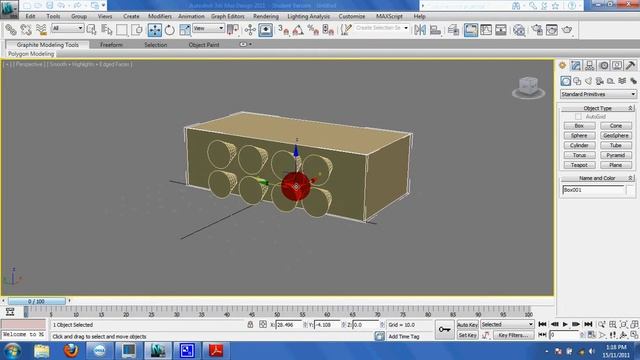Toggle Angle Snap
Image resolution: width=640 pixels, height=360 pixels.
point(298,29)
